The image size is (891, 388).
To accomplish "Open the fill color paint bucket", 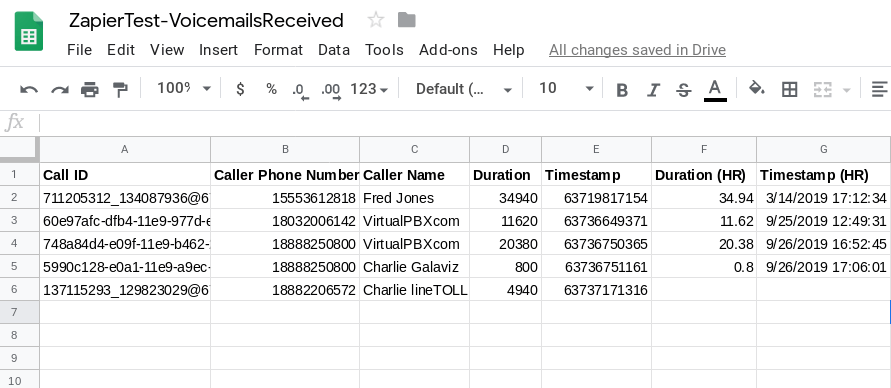I will pyautogui.click(x=756, y=89).
